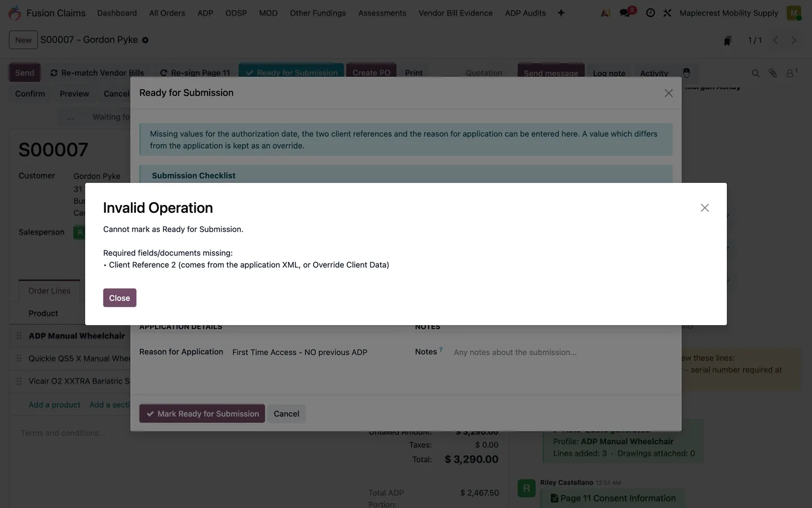Open the Maplecrest Mobility Supply company switcher

pyautogui.click(x=729, y=13)
